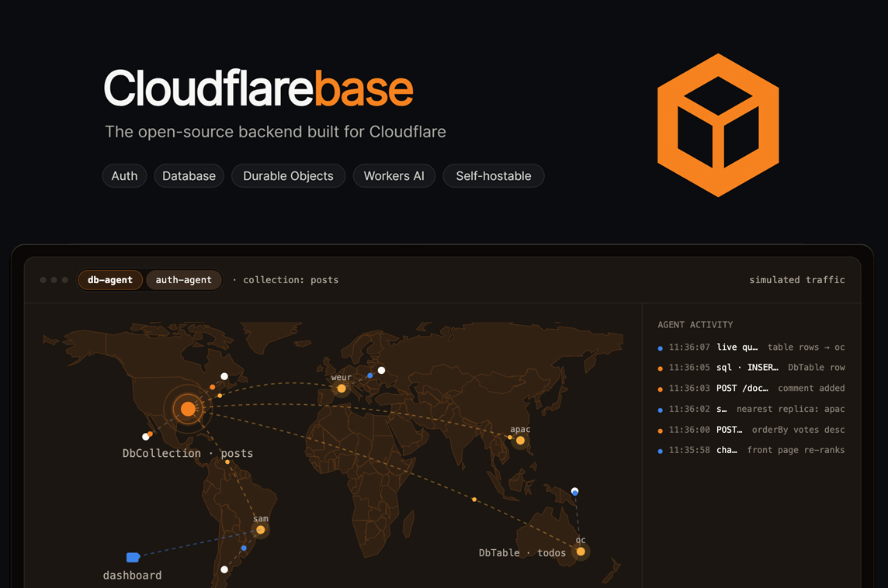Select the 11:36:03 POST /doc activity row
The image size is (888, 588).
[751, 388]
